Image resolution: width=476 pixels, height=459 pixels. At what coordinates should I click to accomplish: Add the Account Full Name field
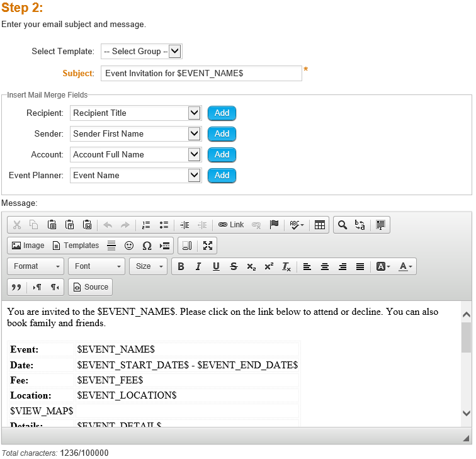click(222, 155)
